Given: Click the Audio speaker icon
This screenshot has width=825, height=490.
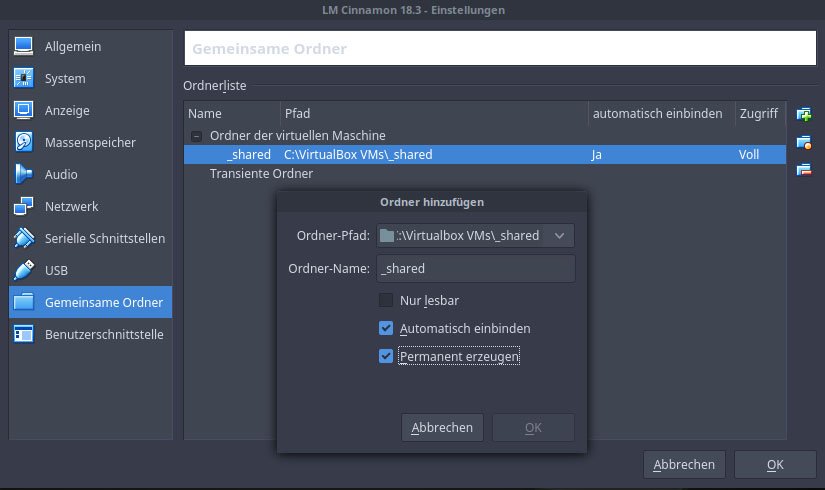Looking at the screenshot, I should tap(23, 174).
